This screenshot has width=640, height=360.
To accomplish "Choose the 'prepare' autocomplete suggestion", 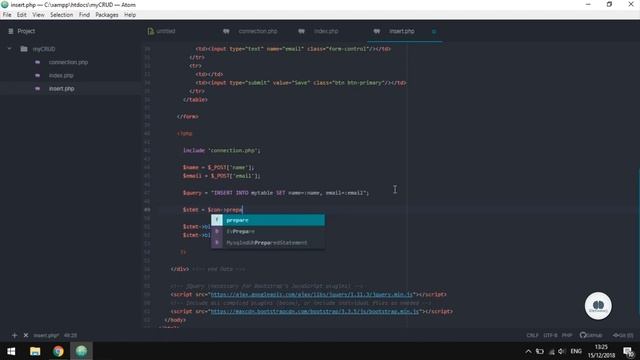I will (268, 220).
